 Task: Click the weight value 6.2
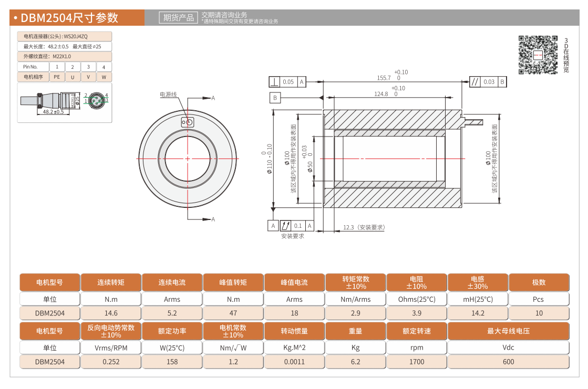[356, 362]
